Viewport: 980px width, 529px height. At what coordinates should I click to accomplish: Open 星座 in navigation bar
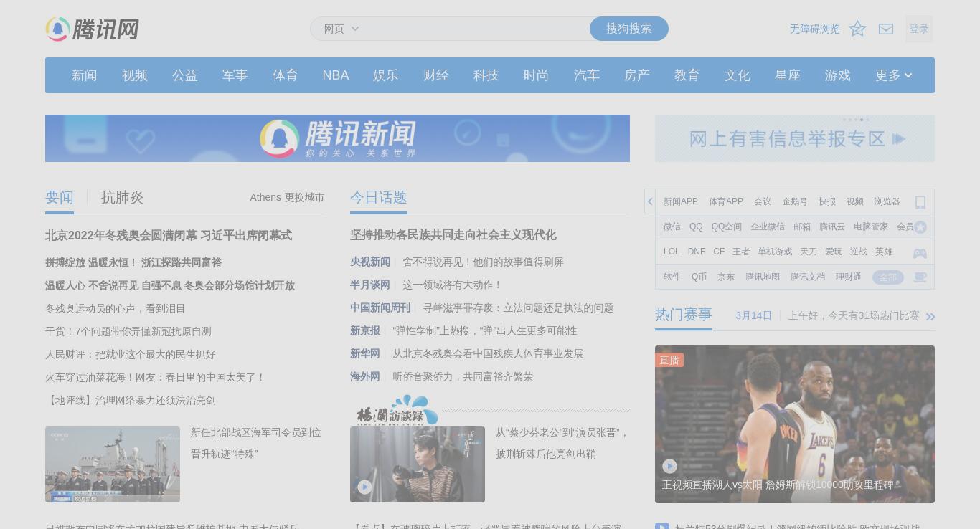(x=788, y=75)
